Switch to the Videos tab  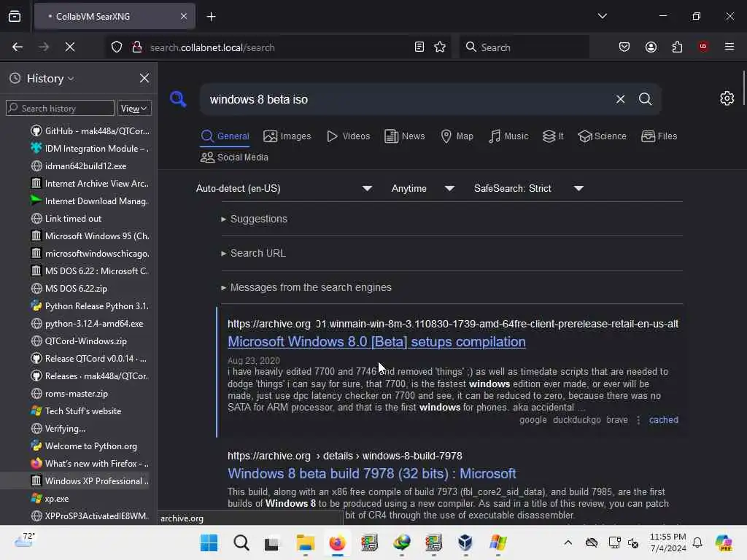[x=348, y=136]
